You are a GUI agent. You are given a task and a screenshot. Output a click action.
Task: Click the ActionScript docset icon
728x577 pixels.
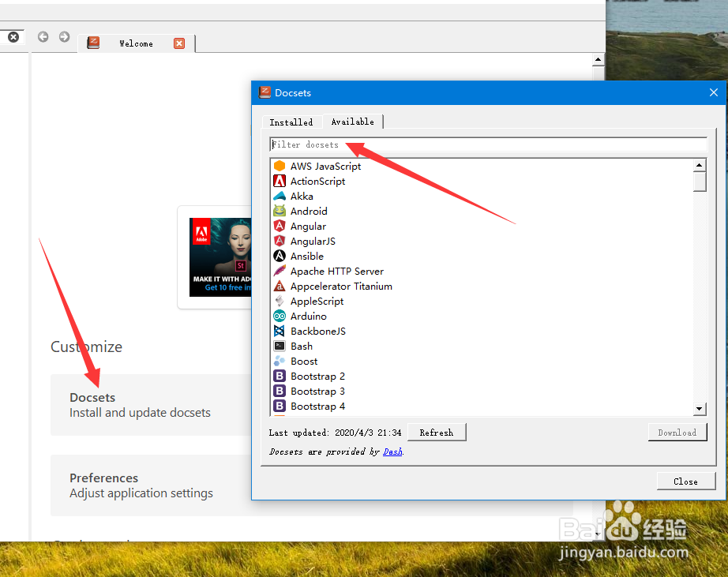point(279,181)
